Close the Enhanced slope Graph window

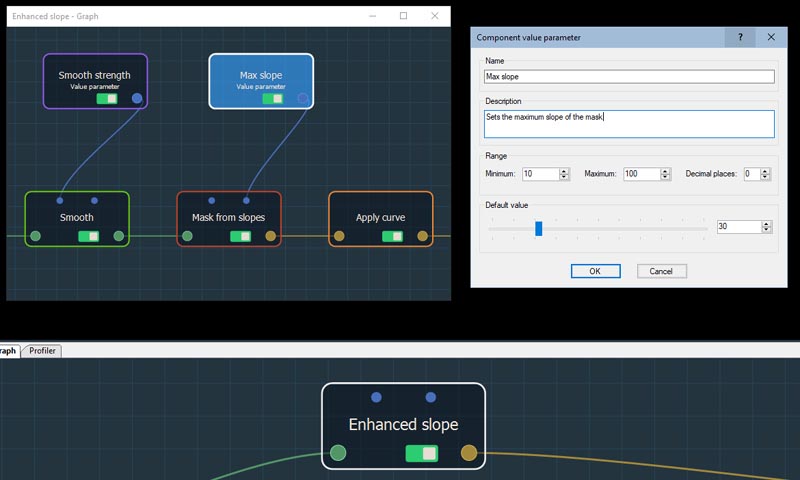point(435,16)
